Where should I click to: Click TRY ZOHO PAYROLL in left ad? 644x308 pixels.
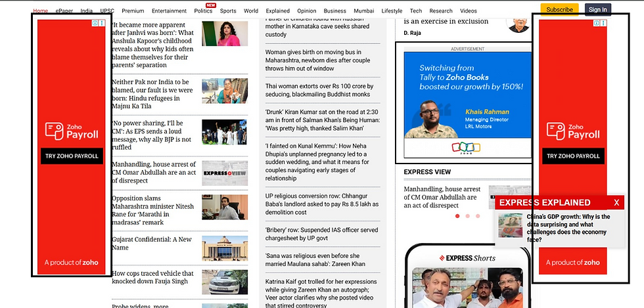click(x=72, y=156)
